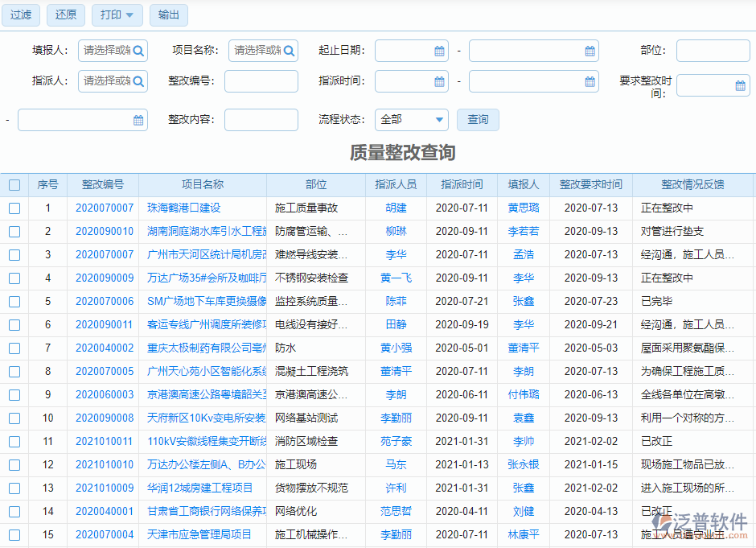756x548 pixels.
Task: Click inside the 整改编号 input field
Action: coord(261,80)
